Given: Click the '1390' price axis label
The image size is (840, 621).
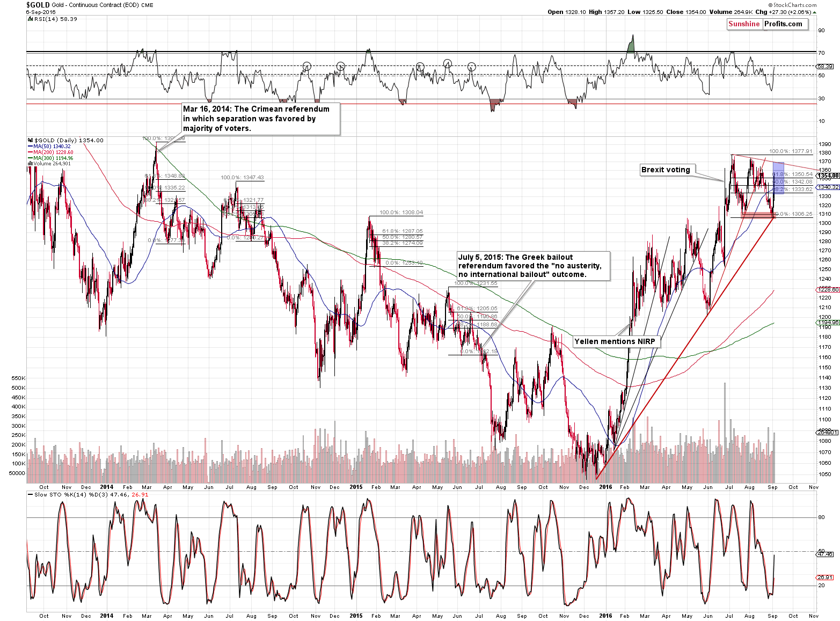Looking at the screenshot, I should point(825,144).
